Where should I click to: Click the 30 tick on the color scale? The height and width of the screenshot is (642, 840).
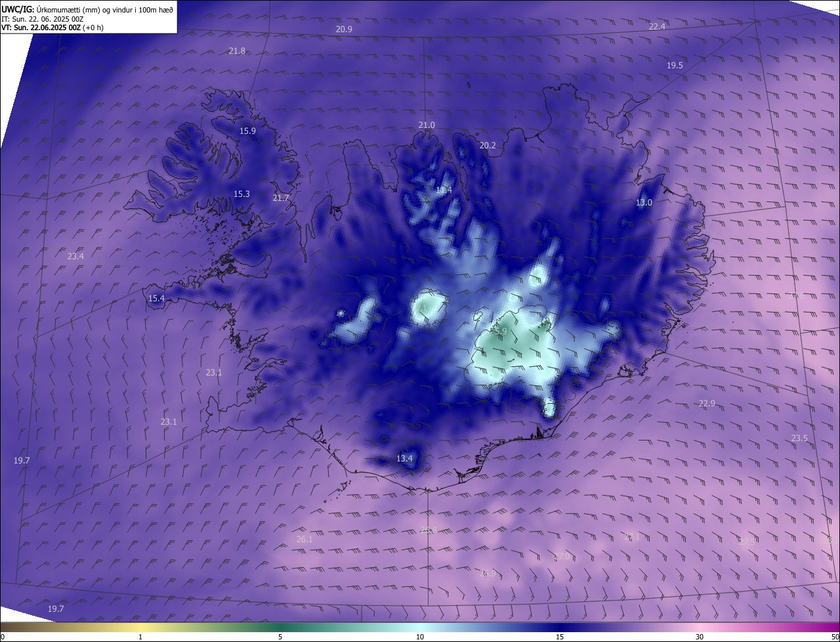click(x=700, y=637)
